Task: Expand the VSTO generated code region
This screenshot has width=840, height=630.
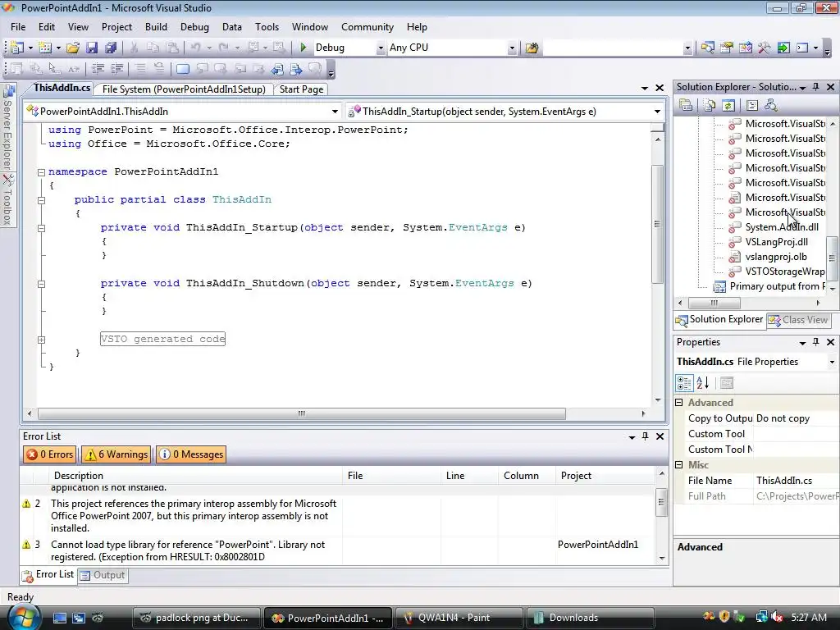Action: (41, 340)
